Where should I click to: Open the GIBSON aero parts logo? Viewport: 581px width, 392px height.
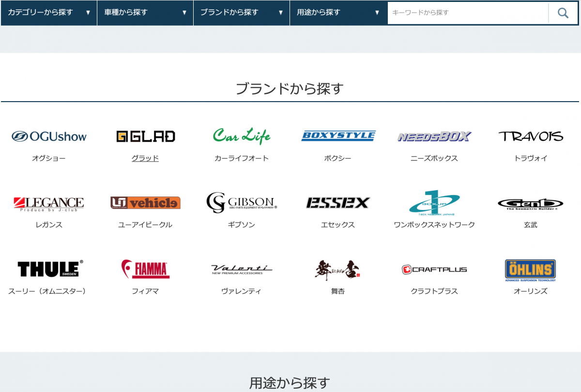pos(242,202)
